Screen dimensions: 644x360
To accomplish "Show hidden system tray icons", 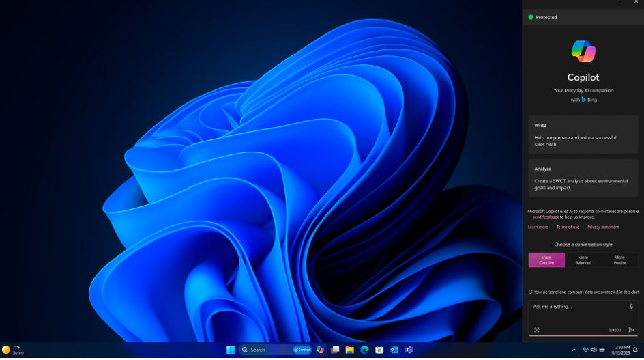I will [574, 350].
